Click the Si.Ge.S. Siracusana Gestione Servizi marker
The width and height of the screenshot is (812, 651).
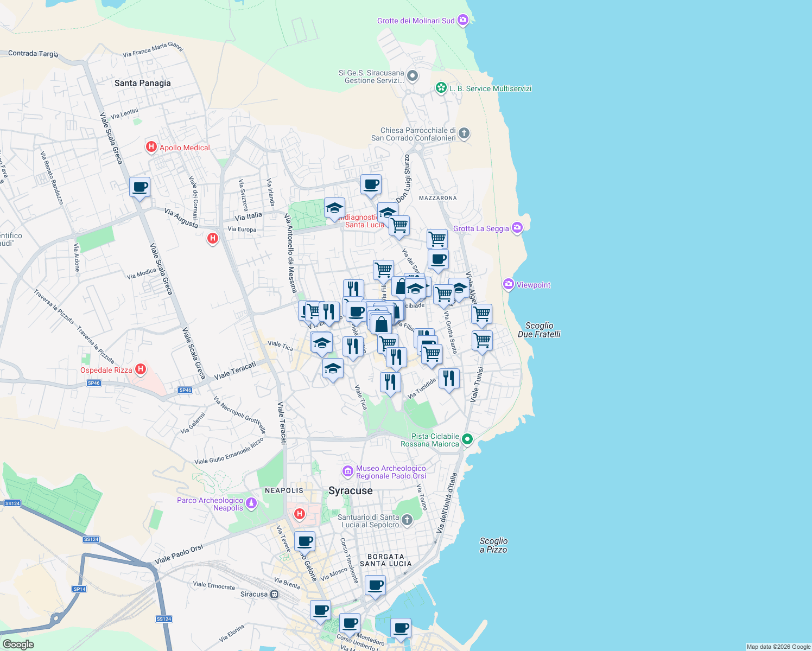[x=412, y=76]
